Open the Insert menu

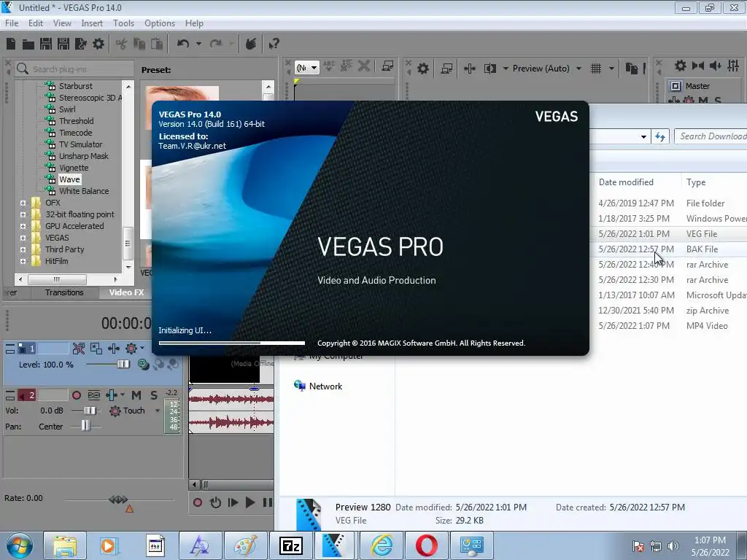tap(92, 23)
